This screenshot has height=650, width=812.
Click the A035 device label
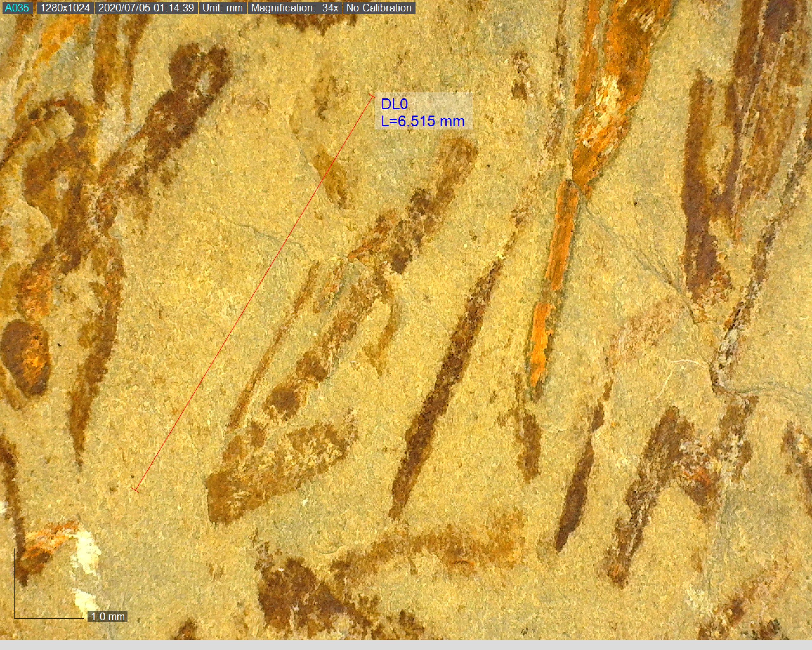click(x=17, y=8)
